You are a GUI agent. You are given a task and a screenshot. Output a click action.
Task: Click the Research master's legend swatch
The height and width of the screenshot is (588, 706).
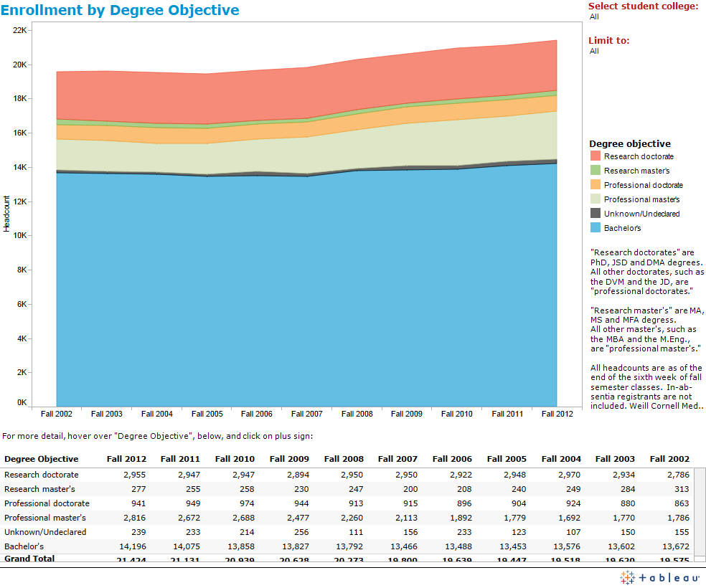(596, 171)
